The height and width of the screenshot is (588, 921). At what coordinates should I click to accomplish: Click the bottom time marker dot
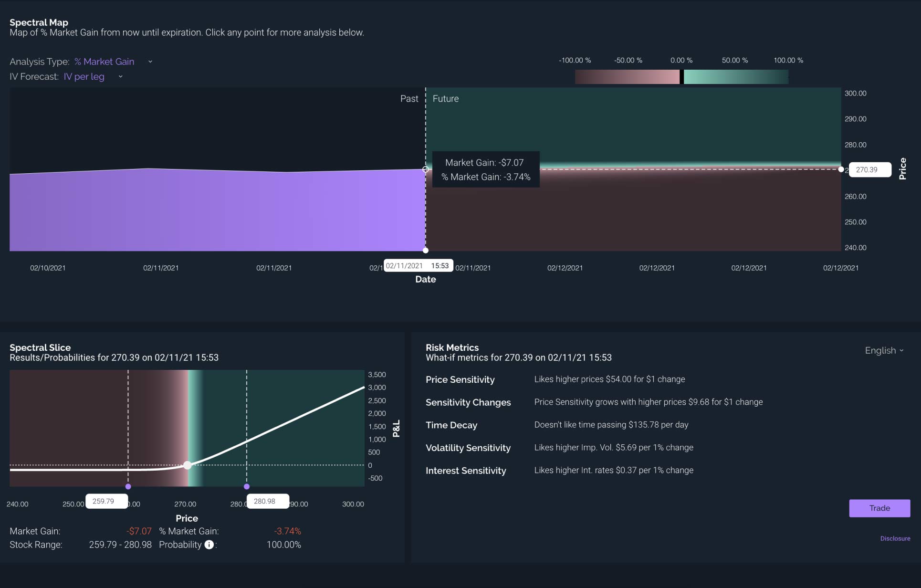426,250
